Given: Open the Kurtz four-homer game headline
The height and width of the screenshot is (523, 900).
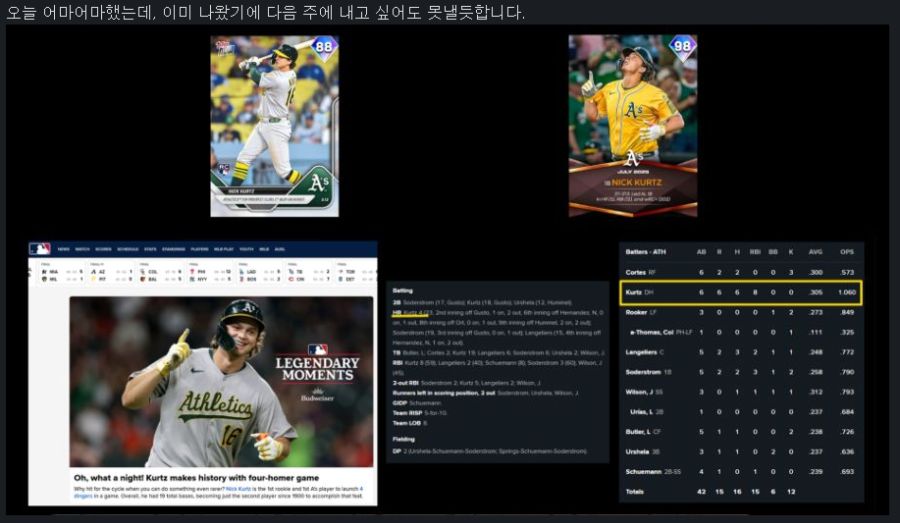Looking at the screenshot, I should point(196,478).
